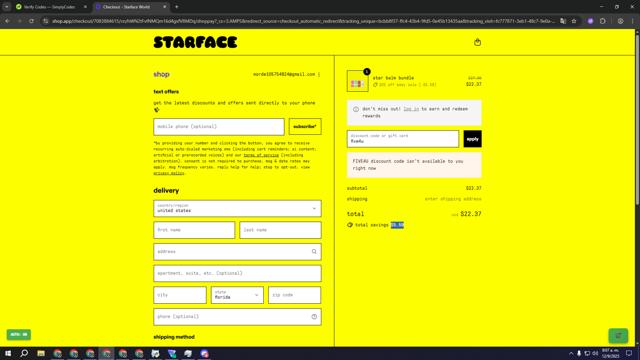Click the STARFACE logo
This screenshot has width=640, height=360.
pos(195,42)
